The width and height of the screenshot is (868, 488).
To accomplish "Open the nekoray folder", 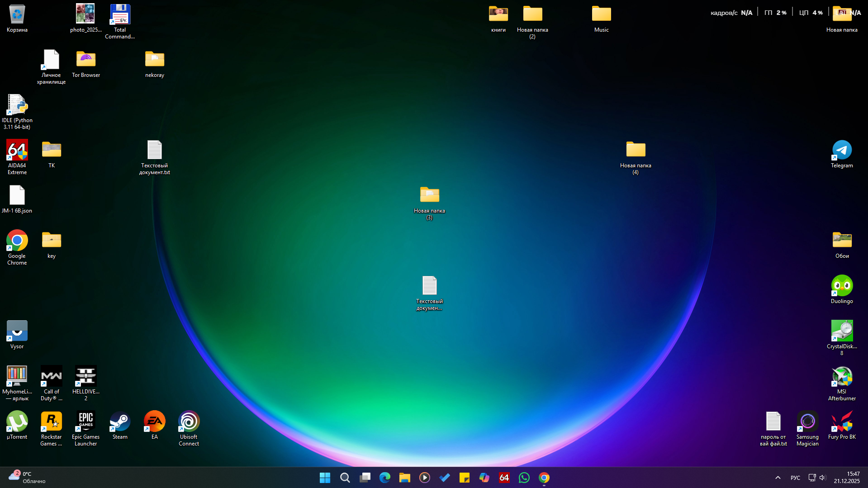I will pyautogui.click(x=154, y=64).
